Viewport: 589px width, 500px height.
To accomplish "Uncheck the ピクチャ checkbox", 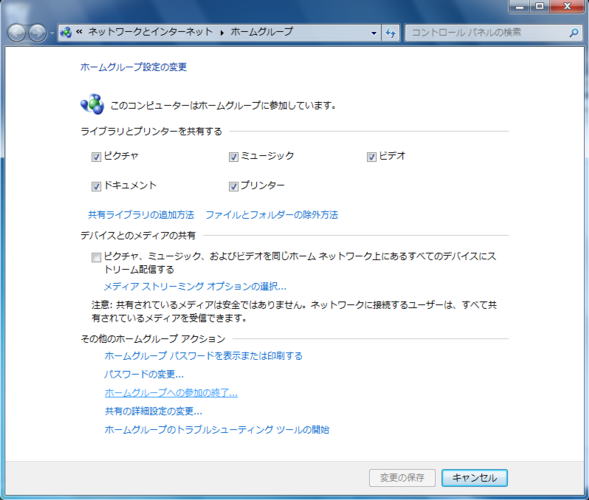I will [x=96, y=157].
